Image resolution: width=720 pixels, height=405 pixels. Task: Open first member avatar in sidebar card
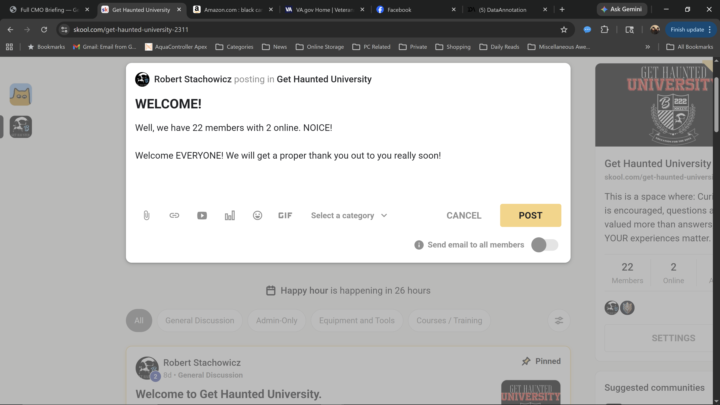(x=612, y=308)
